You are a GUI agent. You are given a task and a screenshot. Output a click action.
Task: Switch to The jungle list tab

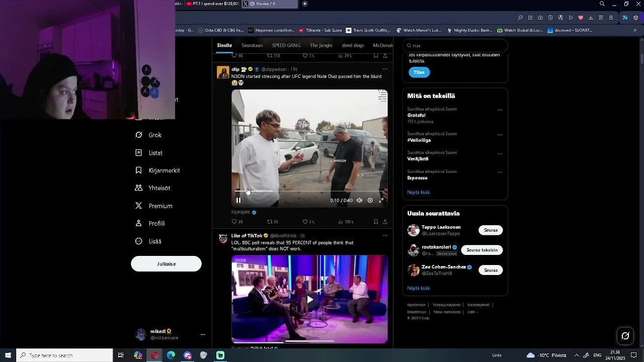(321, 45)
